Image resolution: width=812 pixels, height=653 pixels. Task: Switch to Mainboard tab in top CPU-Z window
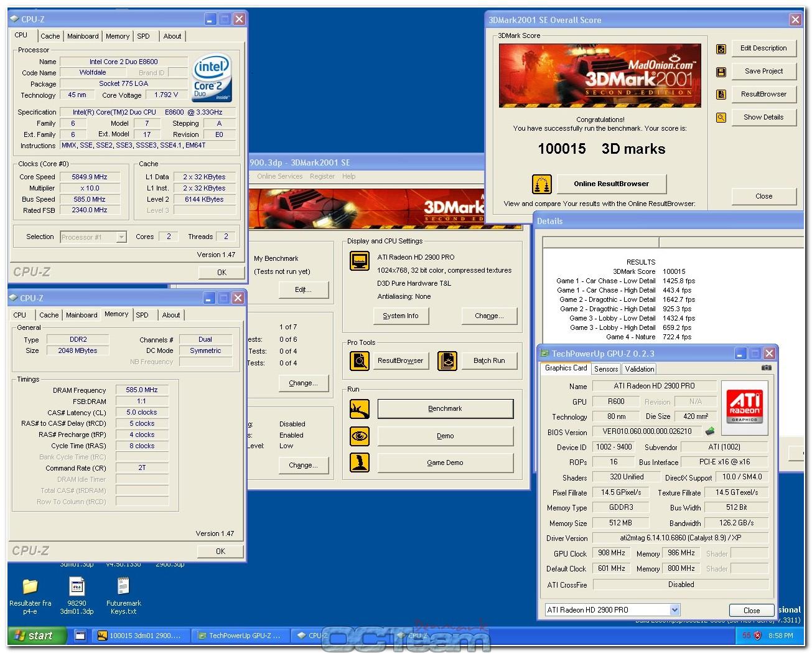point(83,36)
